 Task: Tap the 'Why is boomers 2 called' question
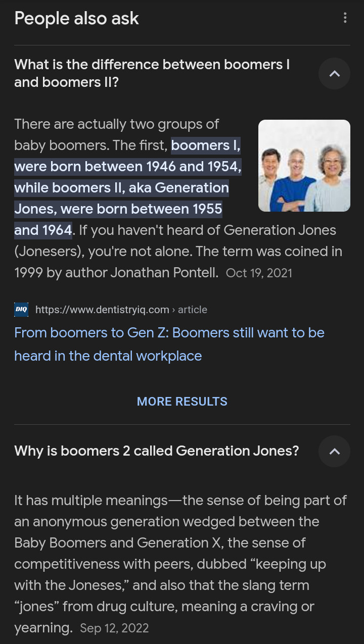[x=156, y=451]
